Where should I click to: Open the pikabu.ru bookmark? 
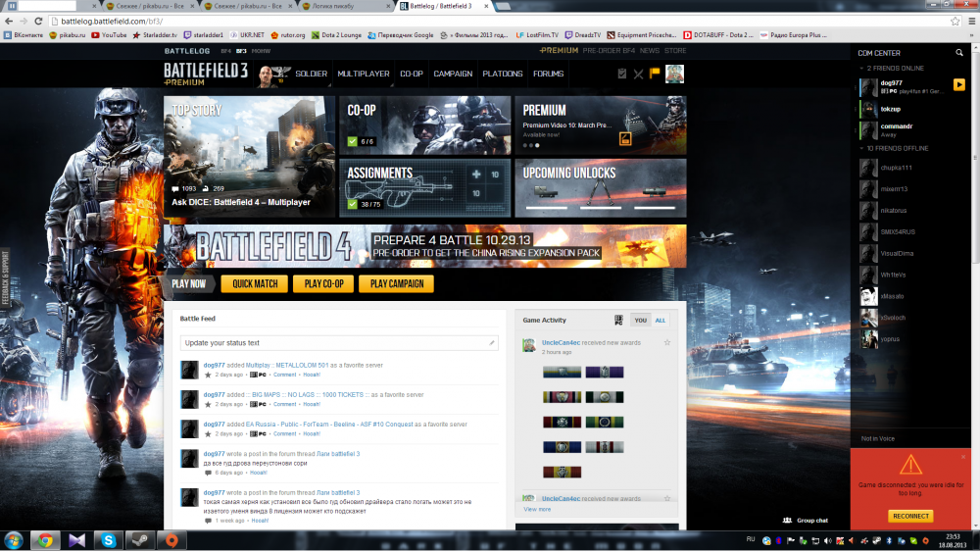[67, 35]
